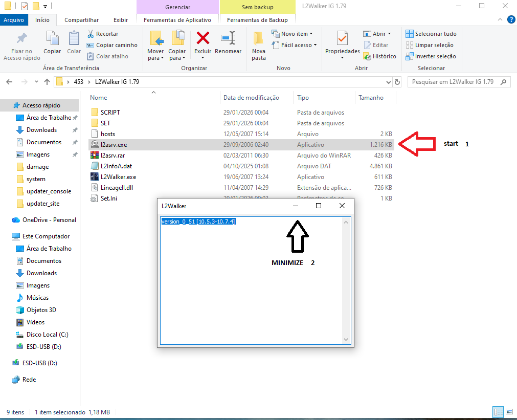Go up one folder level arrow
This screenshot has height=420, width=517.
tap(47, 82)
